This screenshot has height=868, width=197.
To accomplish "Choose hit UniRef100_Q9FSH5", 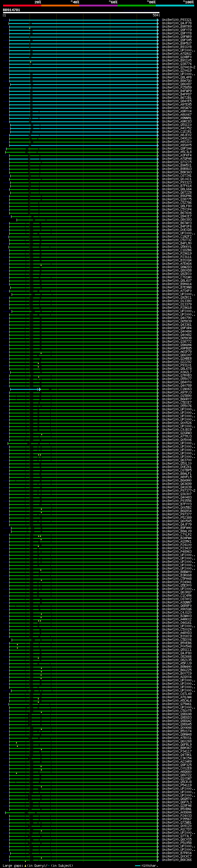I will coord(176,40).
